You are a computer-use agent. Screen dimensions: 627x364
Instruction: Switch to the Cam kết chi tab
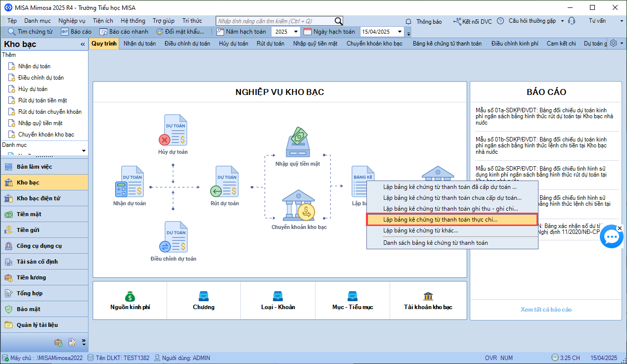coord(561,44)
